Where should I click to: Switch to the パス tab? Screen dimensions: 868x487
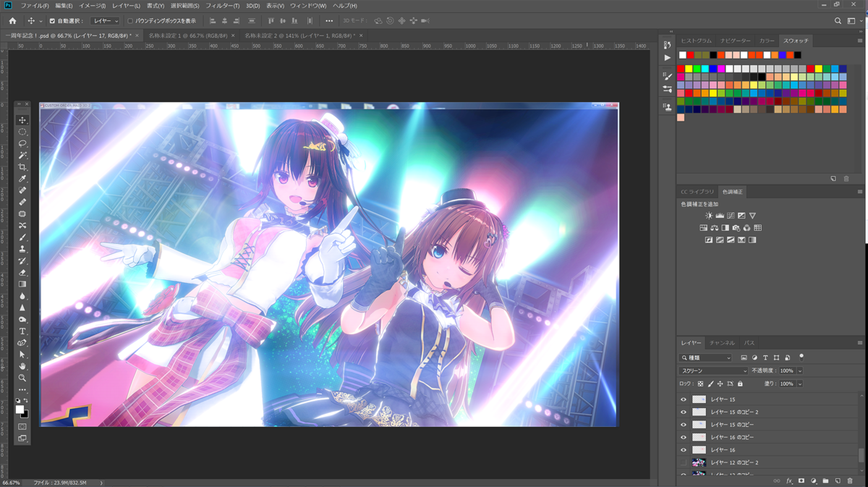749,343
